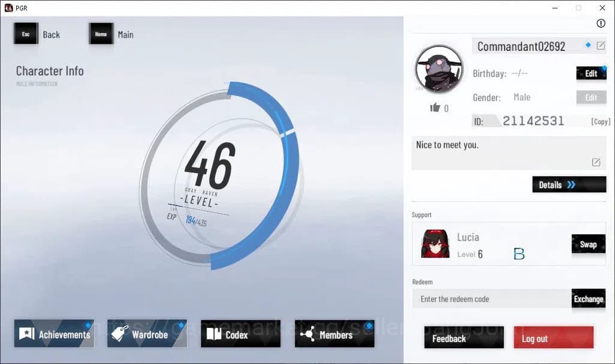
Task: Click the commandant profile avatar
Action: [x=439, y=68]
